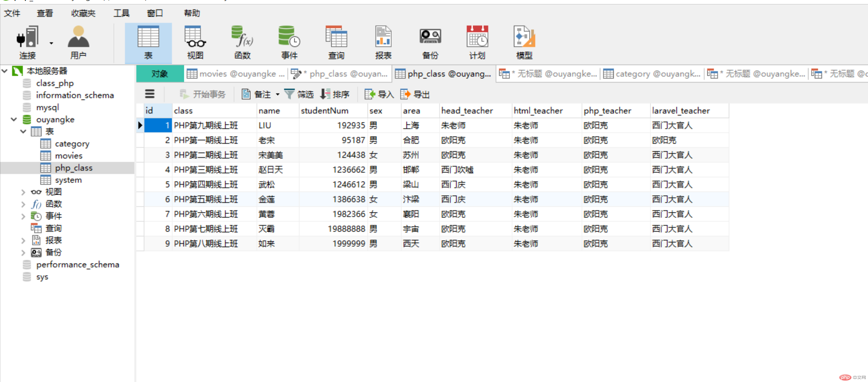Open the Memo (备注) dropdown arrow

point(278,94)
